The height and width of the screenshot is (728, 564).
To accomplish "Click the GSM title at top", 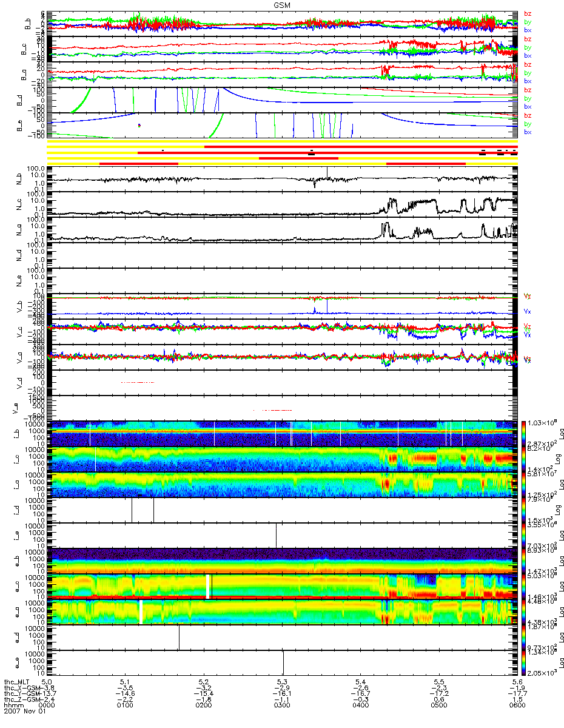I will 281,4.
